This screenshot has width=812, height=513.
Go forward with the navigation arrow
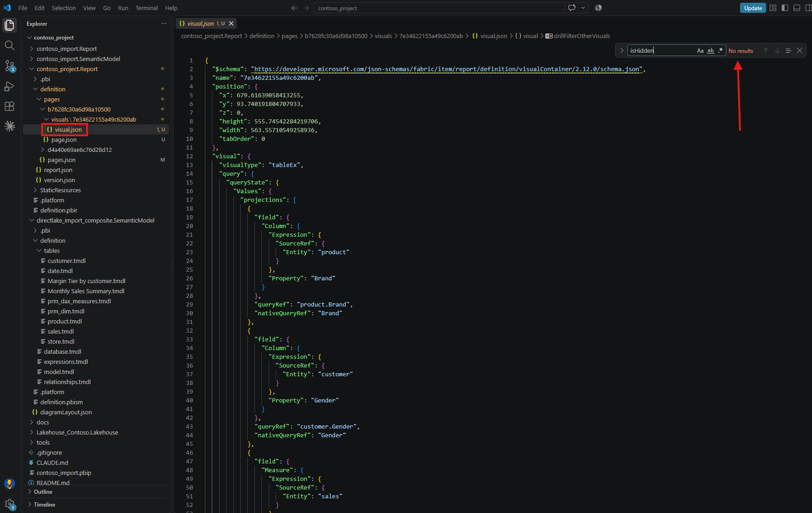306,8
